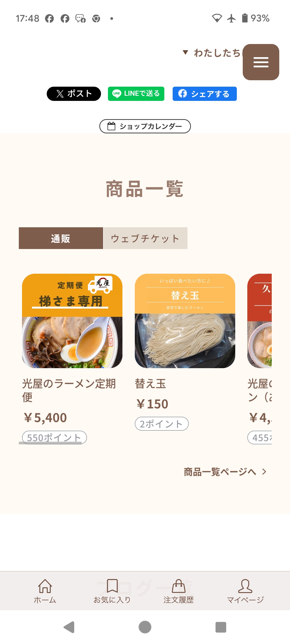Tap the X ポスト share button
Image resolution: width=290 pixels, height=644 pixels.
74,94
